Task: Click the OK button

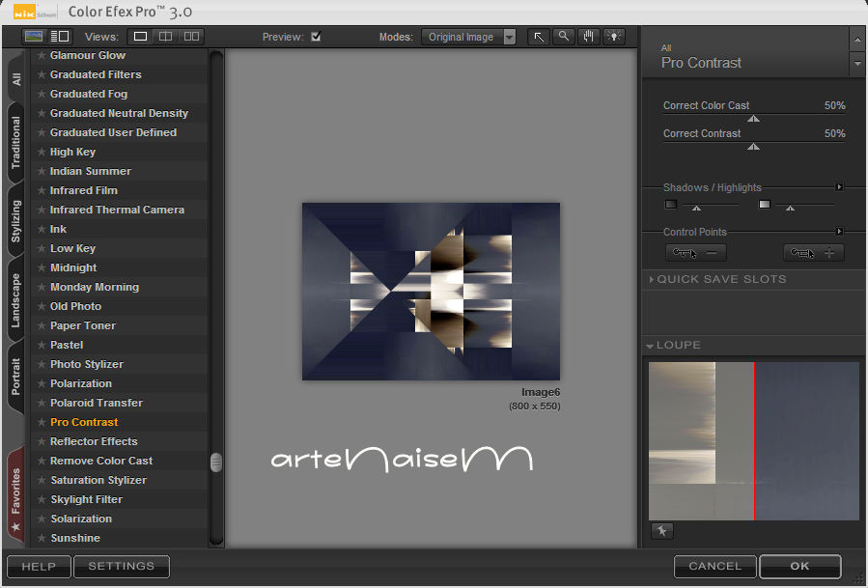Action: tap(799, 567)
